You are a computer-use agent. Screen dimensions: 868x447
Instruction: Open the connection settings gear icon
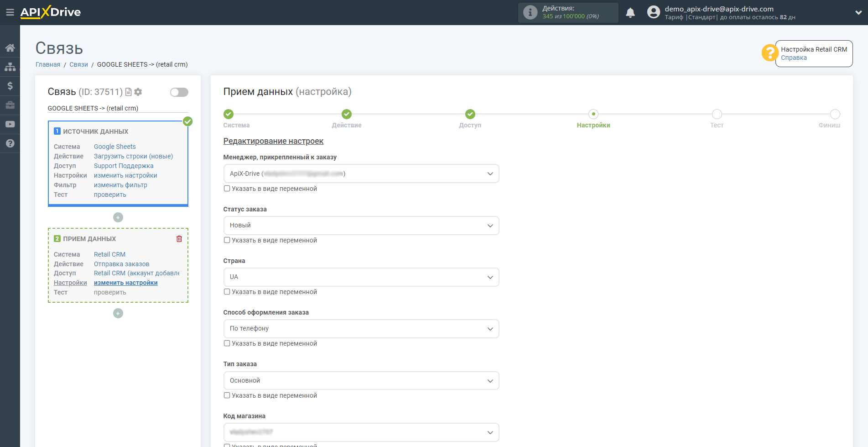pos(138,92)
